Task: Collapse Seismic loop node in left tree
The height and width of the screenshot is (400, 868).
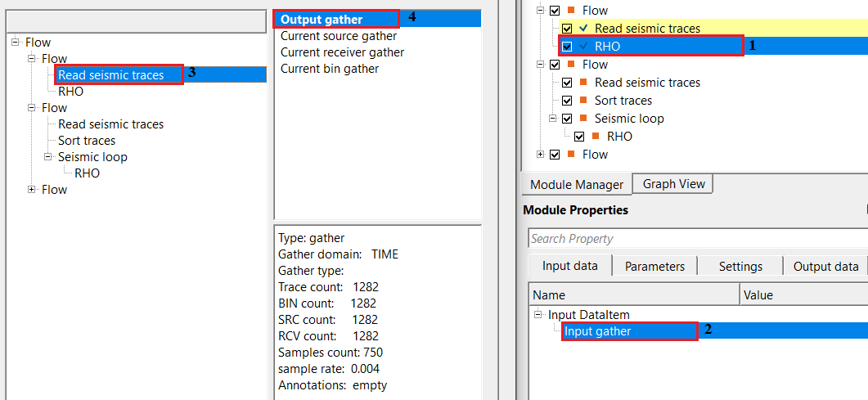Action: click(48, 157)
